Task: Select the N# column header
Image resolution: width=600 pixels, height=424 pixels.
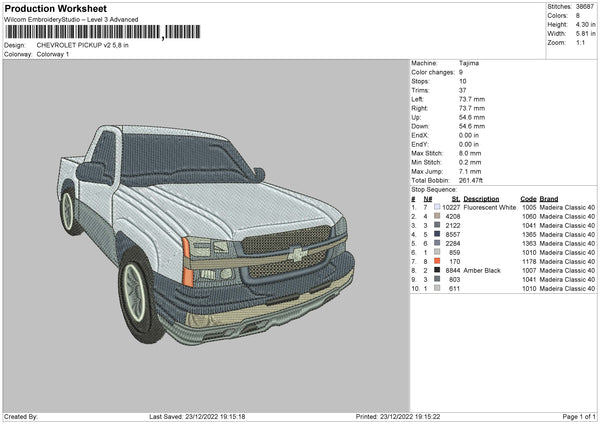Action: (427, 199)
